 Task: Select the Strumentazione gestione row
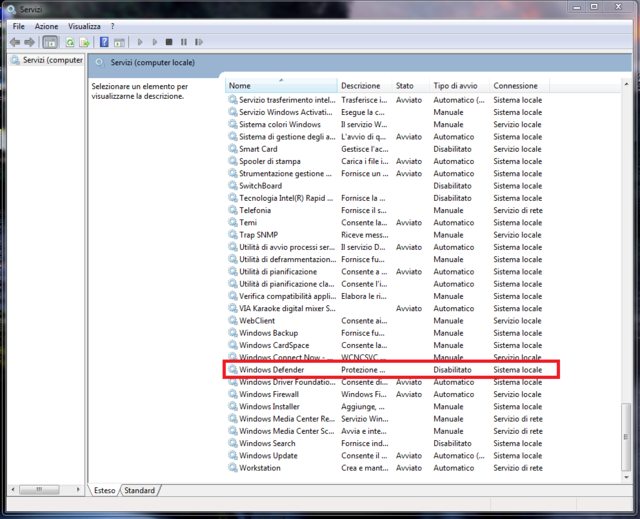(385, 173)
